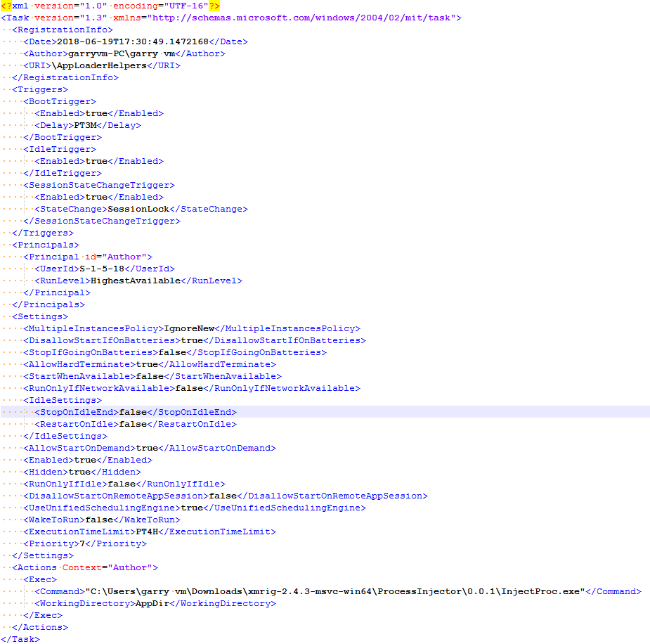The image size is (650, 644).
Task: Click the UseUnifiedSchedulingEngine line
Action: 195,508
